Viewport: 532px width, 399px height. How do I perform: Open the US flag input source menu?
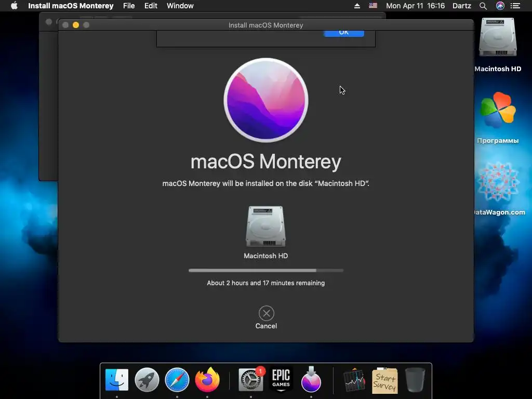(x=373, y=6)
